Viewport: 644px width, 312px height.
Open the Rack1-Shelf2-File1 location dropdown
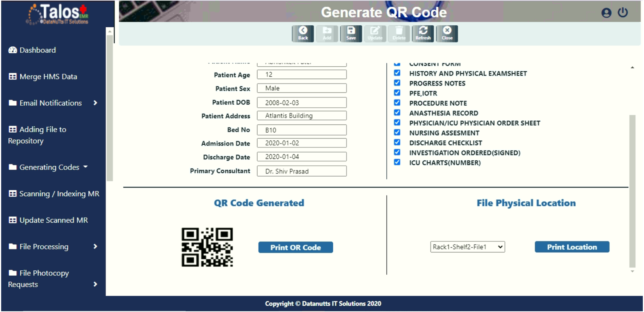468,247
